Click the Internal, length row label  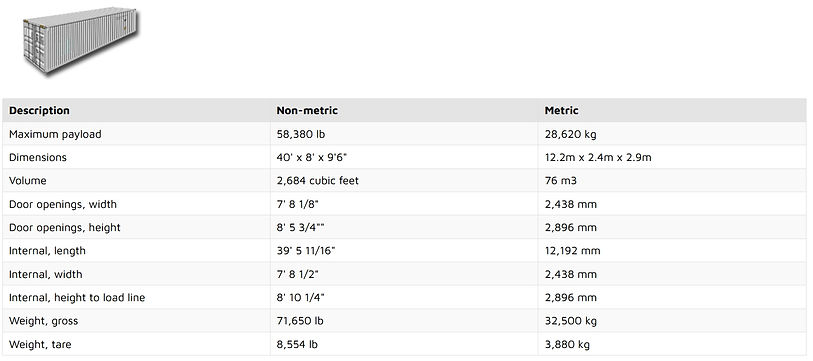pos(47,251)
